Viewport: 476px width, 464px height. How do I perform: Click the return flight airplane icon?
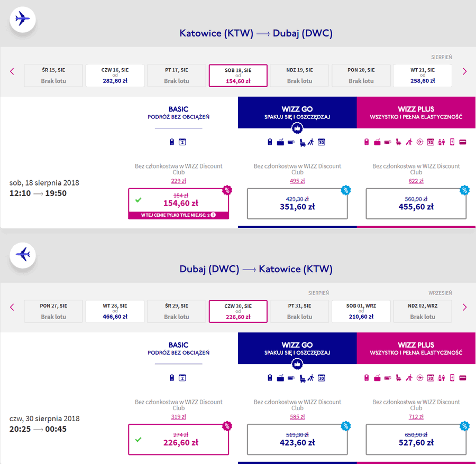pyautogui.click(x=23, y=255)
